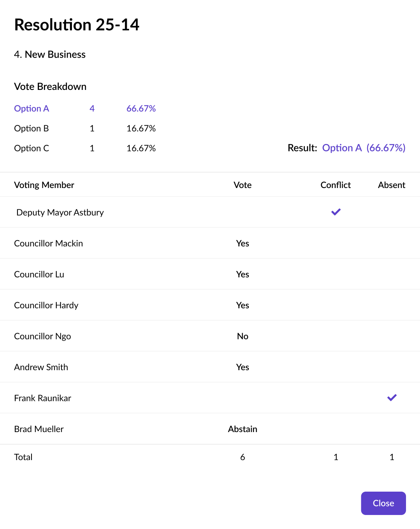
Task: Close the Resolution 25-14 dialog
Action: [383, 503]
